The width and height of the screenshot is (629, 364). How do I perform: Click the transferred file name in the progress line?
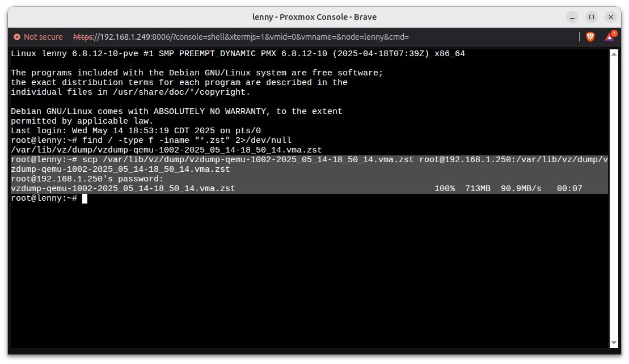[123, 188]
